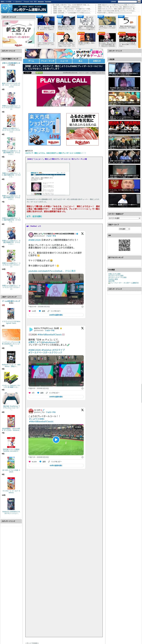
Task: Read the 195件の返信を読む replies
Action: 56,397
